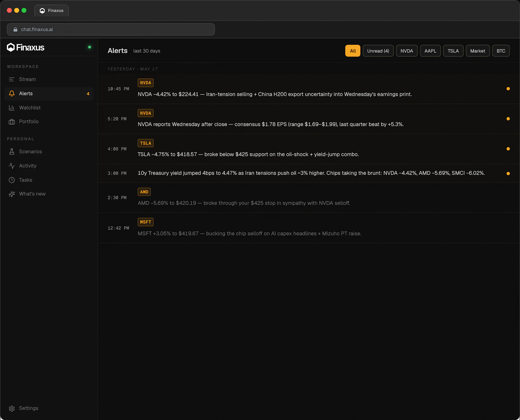This screenshot has width=520, height=420.
Task: Open Portfolio in the sidebar
Action: (x=49, y=121)
